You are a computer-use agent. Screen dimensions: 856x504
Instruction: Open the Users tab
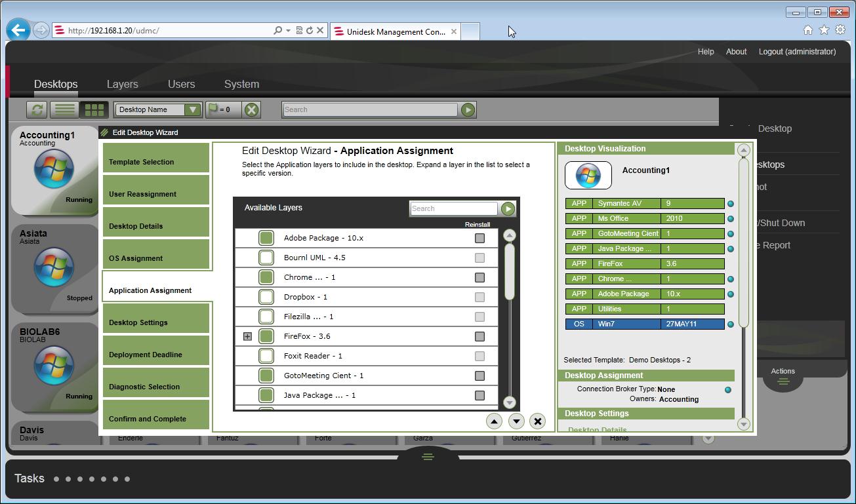coord(181,84)
